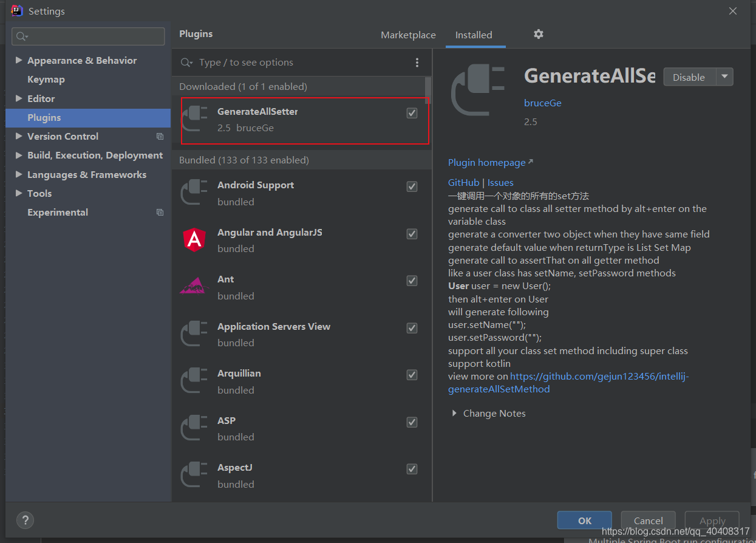Viewport: 756px width, 543px height.
Task: Focus the settings search input field
Action: [x=88, y=36]
